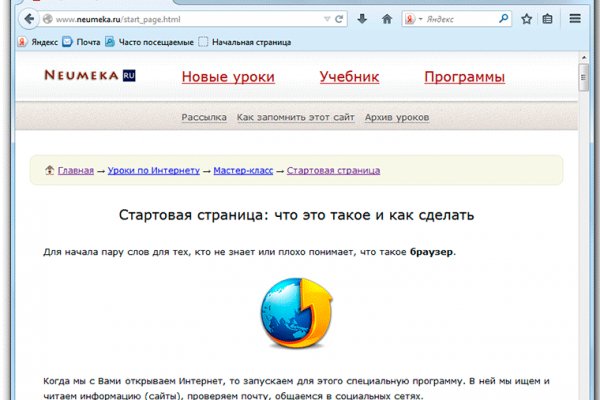The height and width of the screenshot is (400, 600).
Task: Click the browser back arrow button
Action: pos(31,19)
